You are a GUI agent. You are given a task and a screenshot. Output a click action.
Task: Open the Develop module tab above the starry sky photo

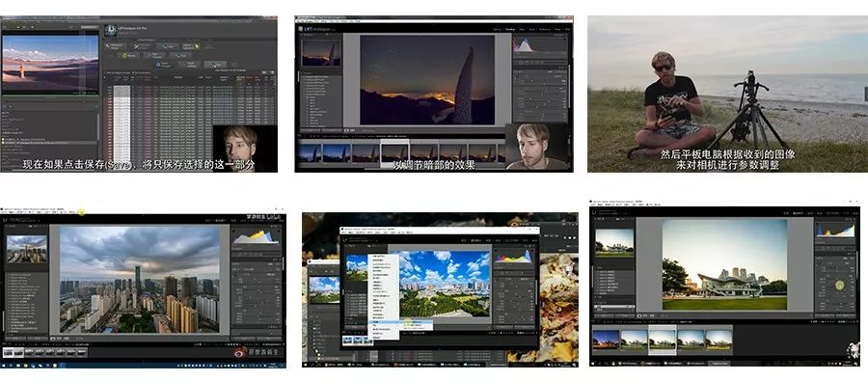510,28
